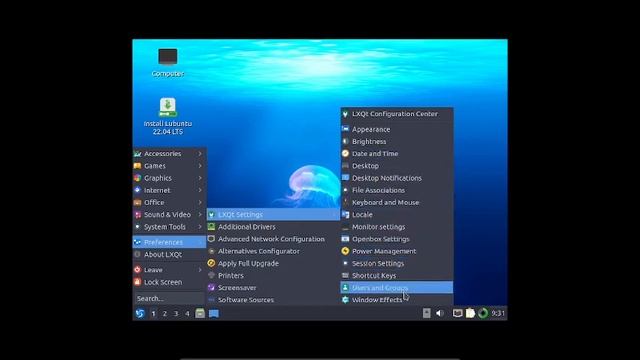Open file manager icon in taskbar
The height and width of the screenshot is (360, 640).
pyautogui.click(x=200, y=313)
